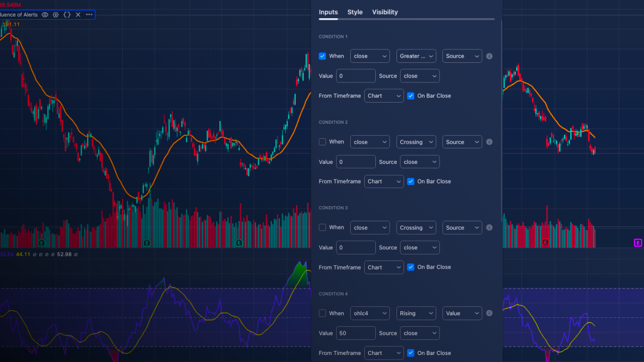Viewport: 644px width, 362px height.
Task: Open settings for the Confluence of Alerts indicator
Action: 56,15
